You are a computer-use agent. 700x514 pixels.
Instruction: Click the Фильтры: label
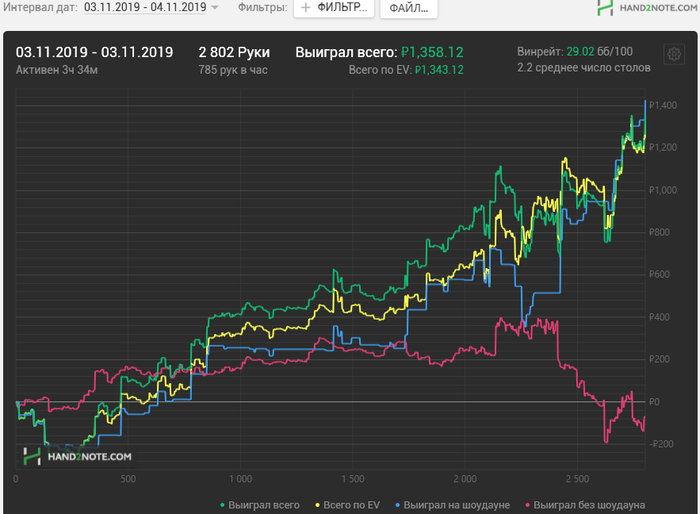coord(262,7)
